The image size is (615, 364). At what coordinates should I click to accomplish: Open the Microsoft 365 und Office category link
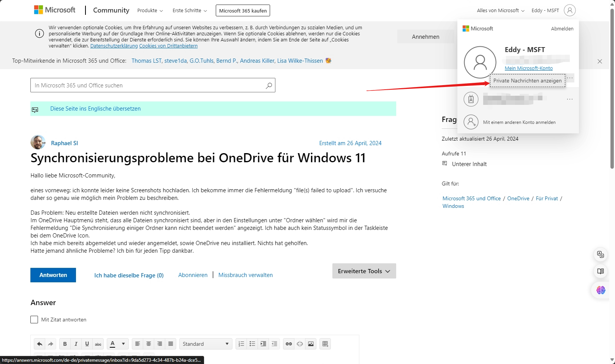(472, 198)
